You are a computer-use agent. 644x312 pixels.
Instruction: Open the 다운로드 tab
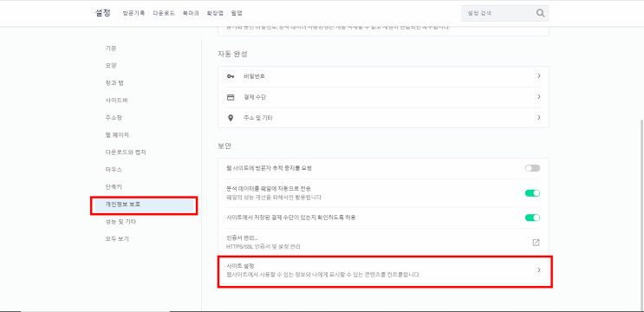point(164,13)
